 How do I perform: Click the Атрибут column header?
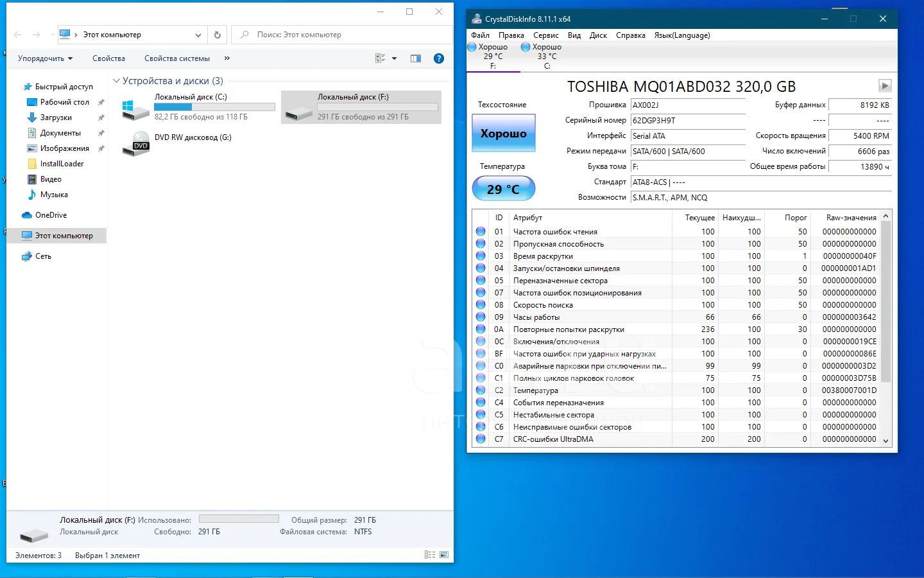click(590, 218)
